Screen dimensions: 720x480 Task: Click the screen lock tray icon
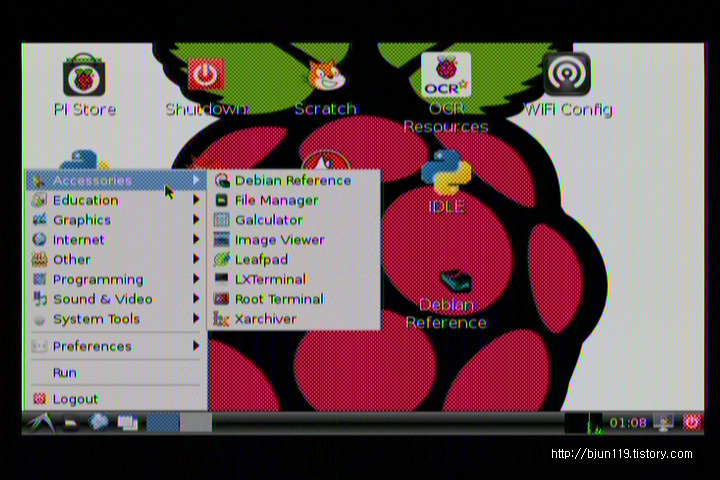click(664, 423)
